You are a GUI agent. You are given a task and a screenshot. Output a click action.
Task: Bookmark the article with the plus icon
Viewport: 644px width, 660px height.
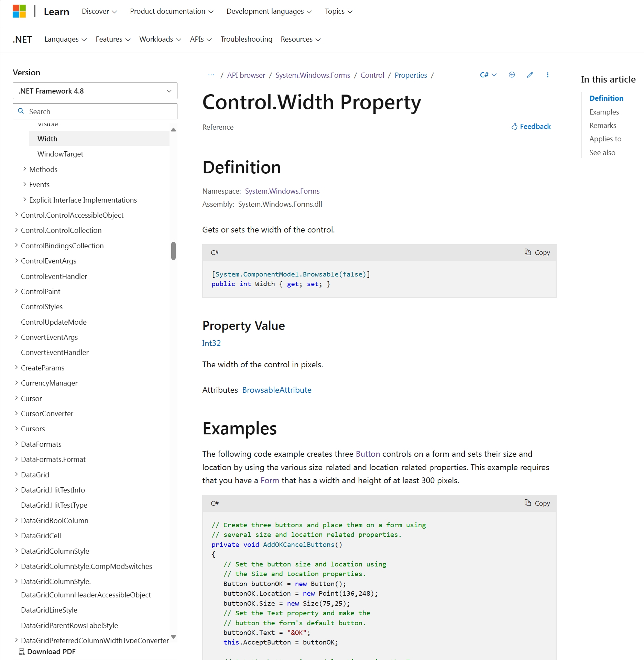coord(512,75)
